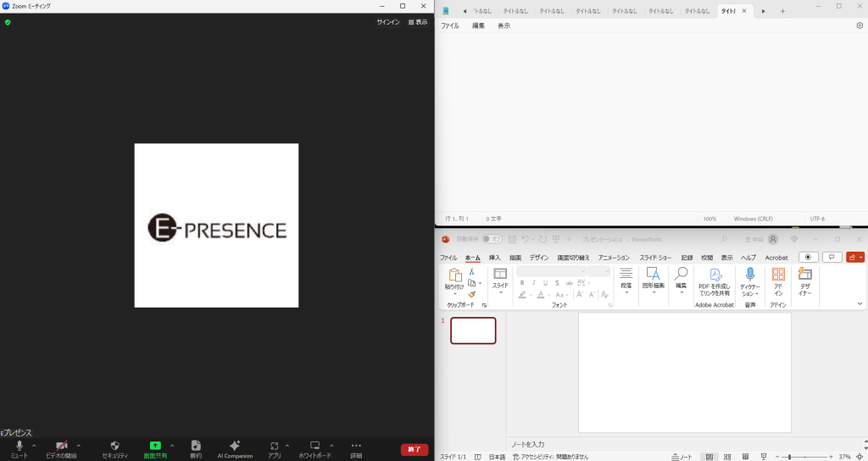This screenshot has height=461, width=868.
Task: Open the Editing (編集) dropdown
Action: coord(681,281)
